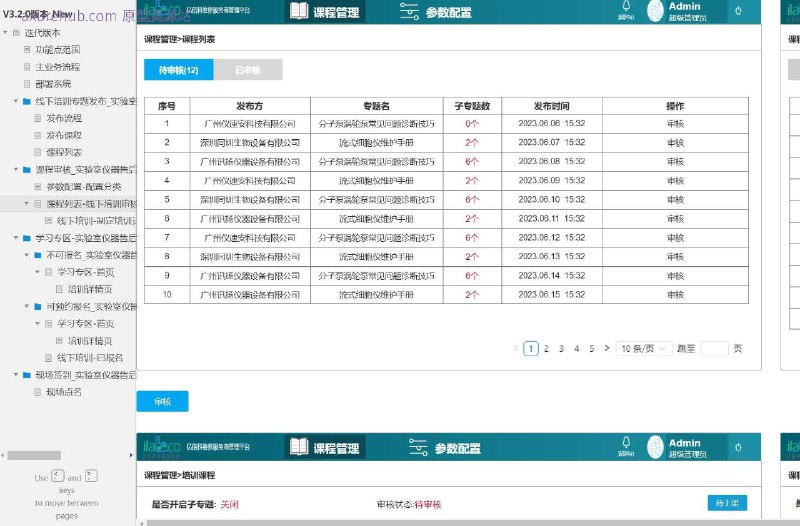The height and width of the screenshot is (526, 800).
Task: Click the Admin avatar in 课程列表 screen header
Action: pos(656,11)
